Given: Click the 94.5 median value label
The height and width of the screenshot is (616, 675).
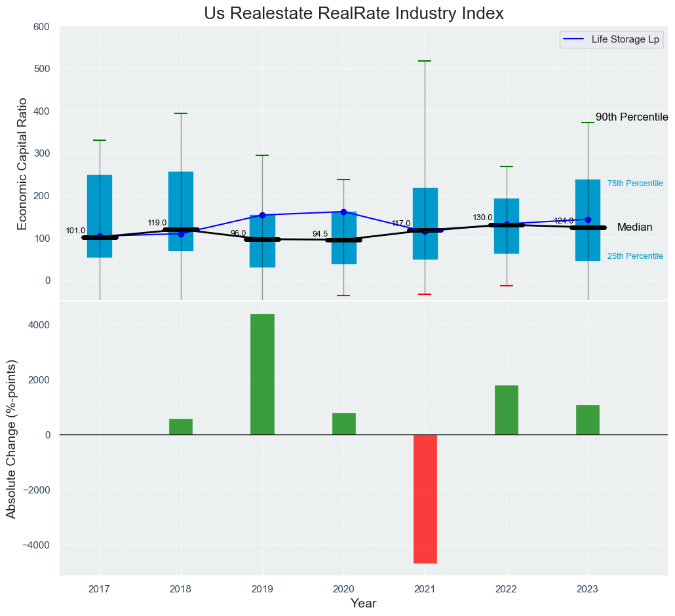Looking at the screenshot, I should pyautogui.click(x=320, y=234).
